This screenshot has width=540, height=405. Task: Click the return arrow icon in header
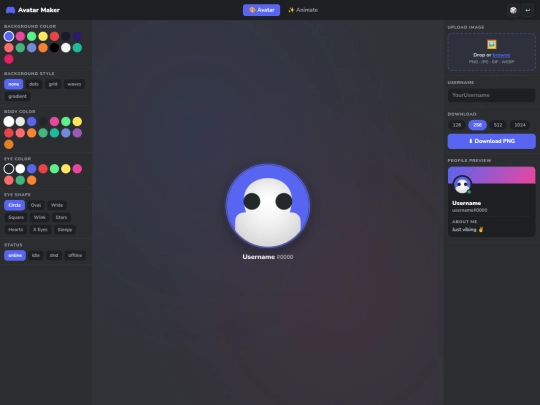(x=528, y=10)
